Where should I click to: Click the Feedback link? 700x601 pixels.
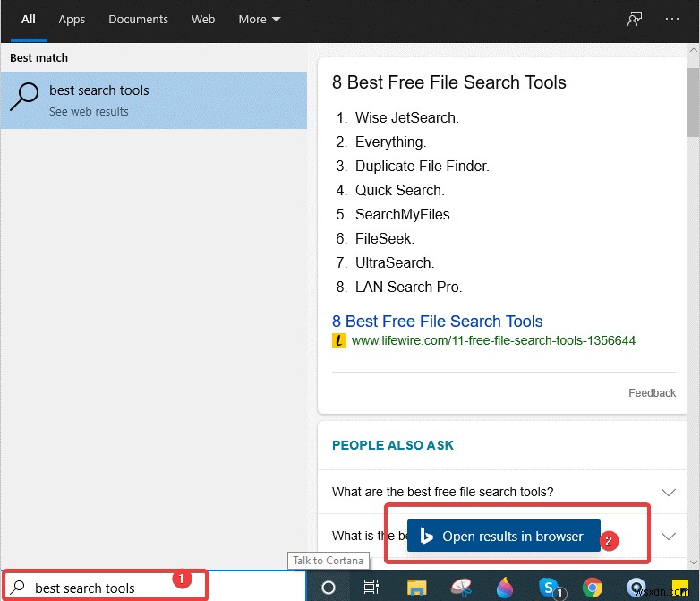click(x=652, y=393)
